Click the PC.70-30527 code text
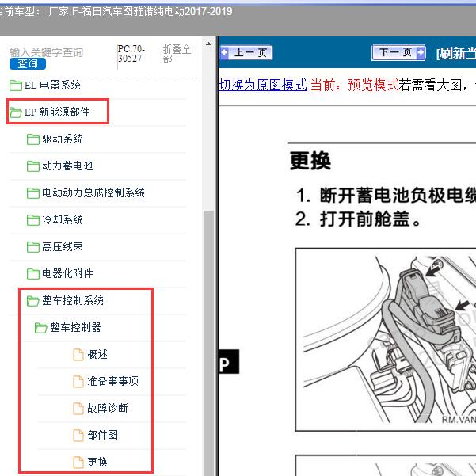Screen dimensions: 476x476 pos(131,54)
